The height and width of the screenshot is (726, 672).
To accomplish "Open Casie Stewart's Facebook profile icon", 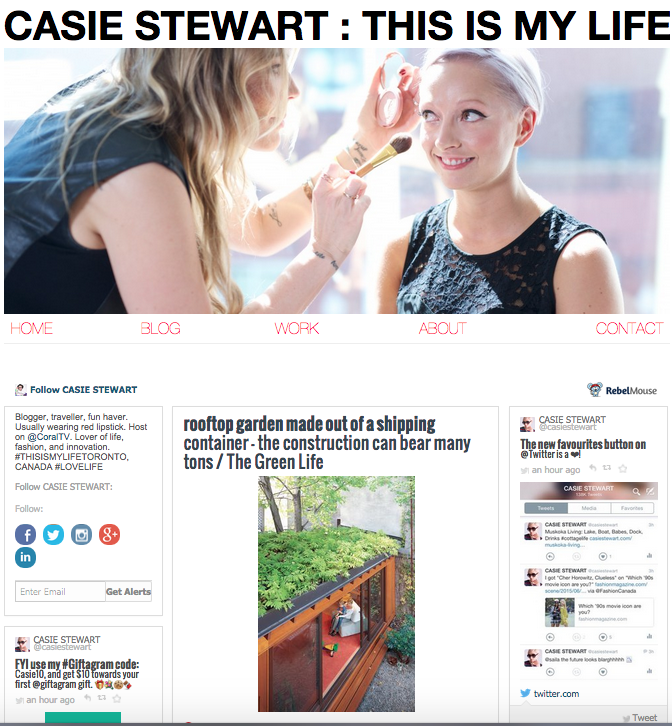I will [25, 535].
